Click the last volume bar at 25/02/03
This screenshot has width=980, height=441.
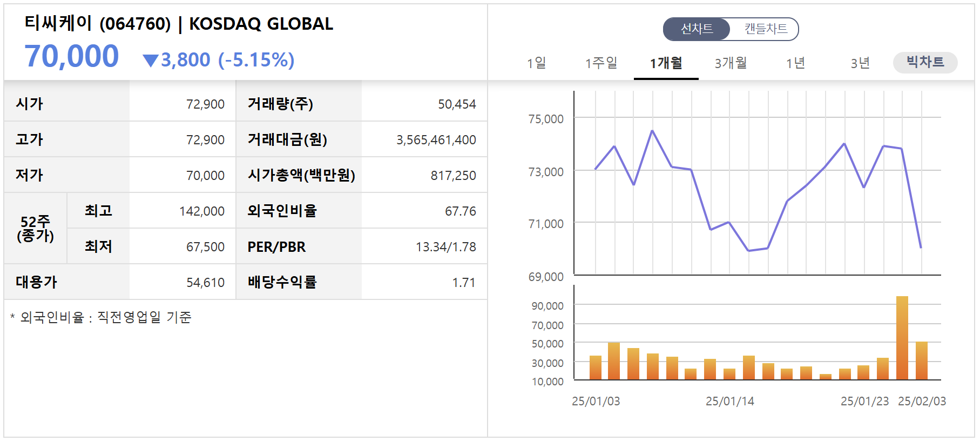pyautogui.click(x=921, y=360)
